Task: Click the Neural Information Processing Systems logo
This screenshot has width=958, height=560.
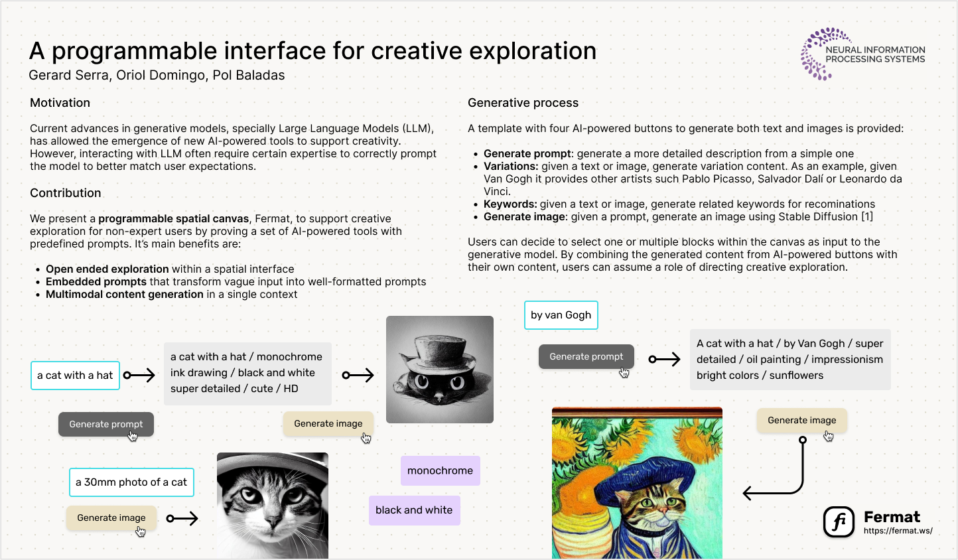Action: [x=862, y=54]
